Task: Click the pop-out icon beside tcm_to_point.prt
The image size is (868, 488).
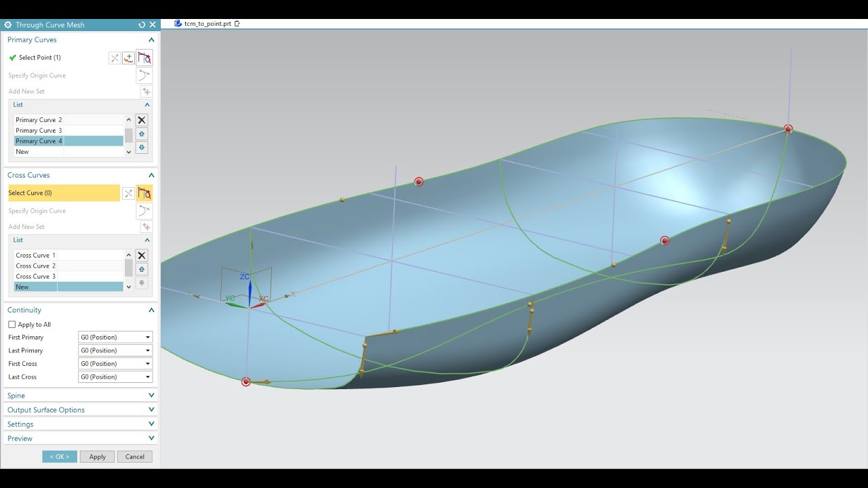Action: tap(237, 24)
